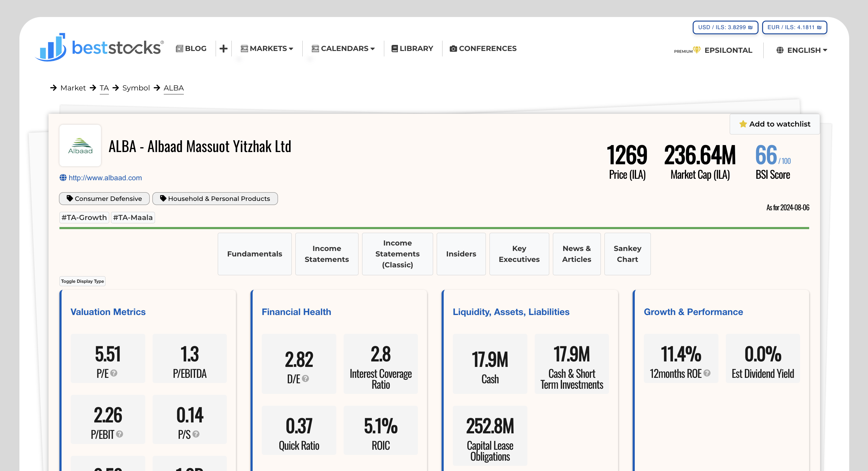Viewport: 868px width, 471px height.
Task: Click the globe icon beside ENGLISH
Action: point(780,50)
